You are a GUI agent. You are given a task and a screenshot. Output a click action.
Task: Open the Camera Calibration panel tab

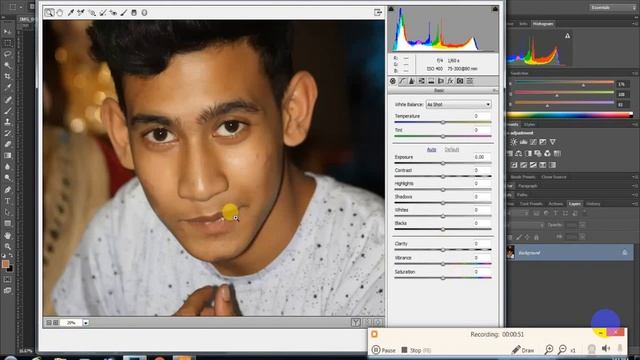[x=460, y=81]
